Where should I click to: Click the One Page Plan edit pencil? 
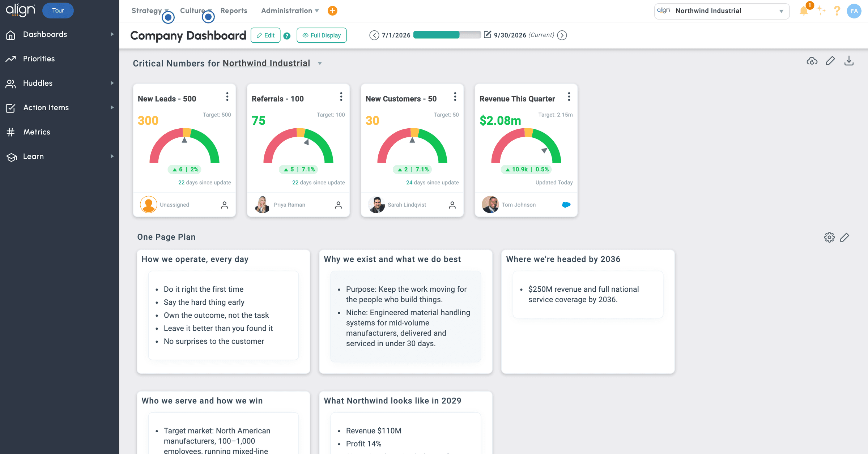(844, 237)
